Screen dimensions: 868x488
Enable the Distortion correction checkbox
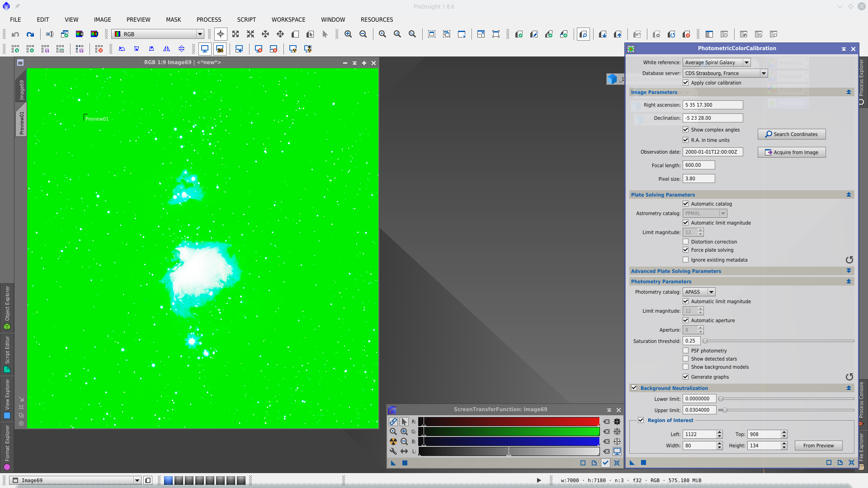686,242
